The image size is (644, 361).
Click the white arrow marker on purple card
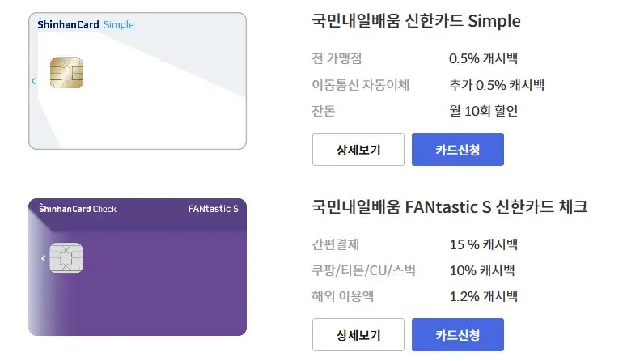click(x=43, y=258)
